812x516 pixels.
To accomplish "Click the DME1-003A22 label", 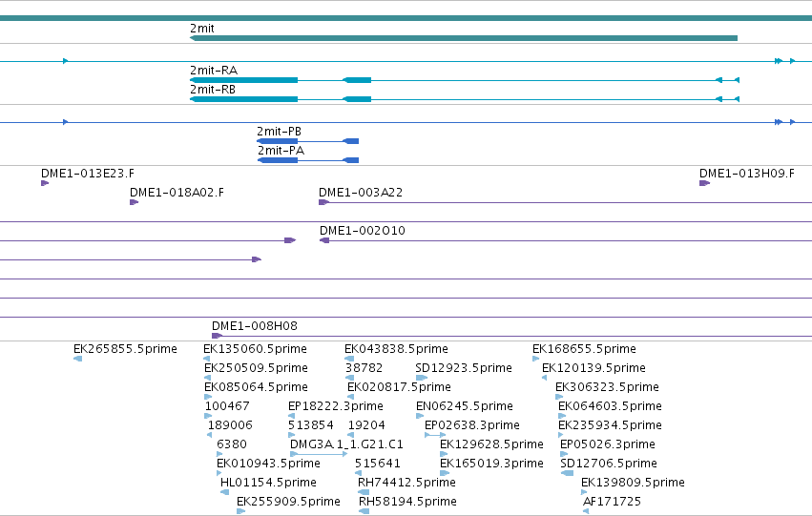I will (x=361, y=193).
